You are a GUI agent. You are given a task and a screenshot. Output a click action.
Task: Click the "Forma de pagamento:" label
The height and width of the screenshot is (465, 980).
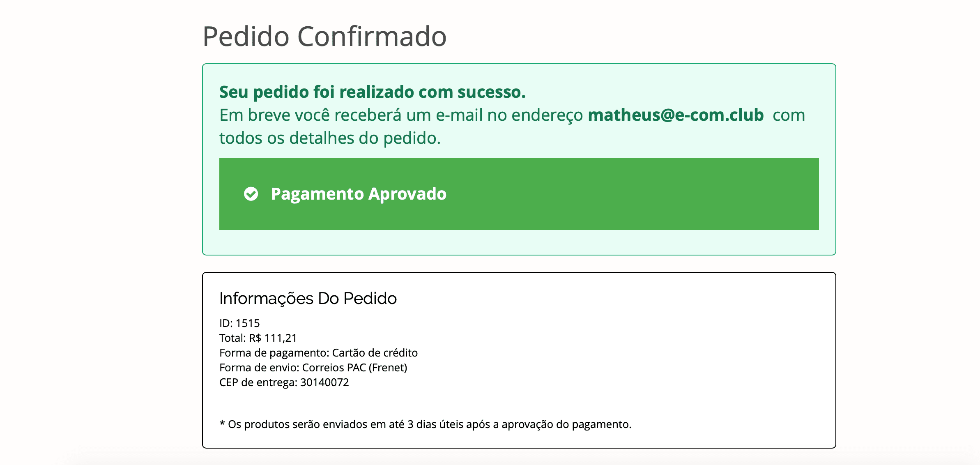274,353
